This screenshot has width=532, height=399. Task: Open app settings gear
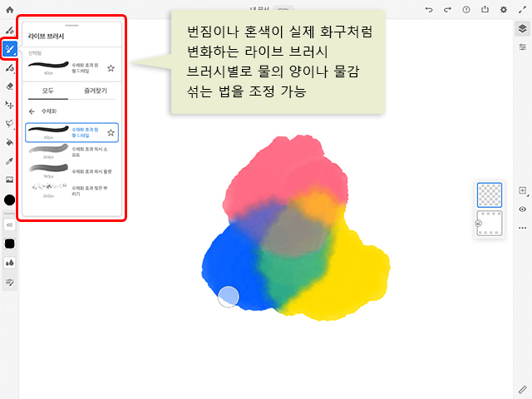[504, 9]
